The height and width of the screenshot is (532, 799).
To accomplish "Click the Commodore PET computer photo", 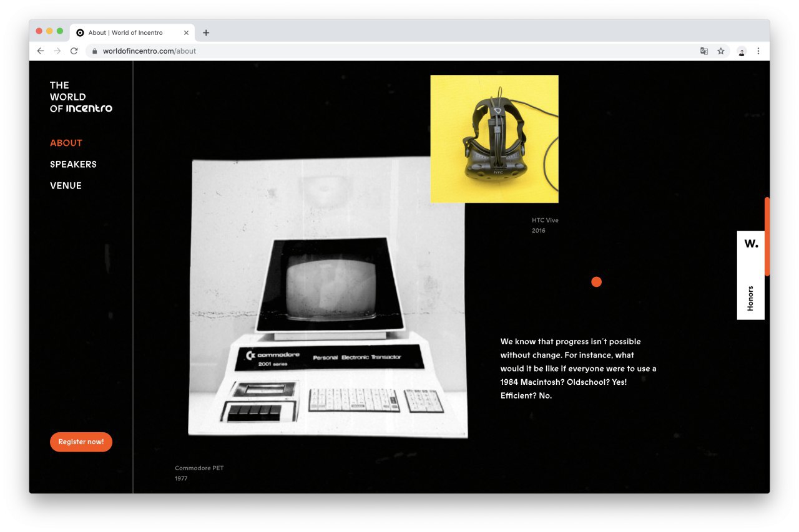I will point(328,298).
